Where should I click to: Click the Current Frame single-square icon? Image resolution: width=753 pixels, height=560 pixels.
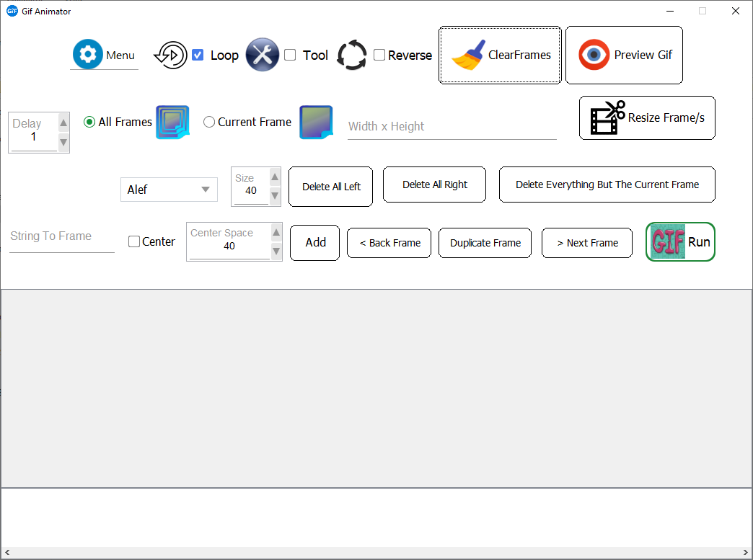pyautogui.click(x=316, y=122)
